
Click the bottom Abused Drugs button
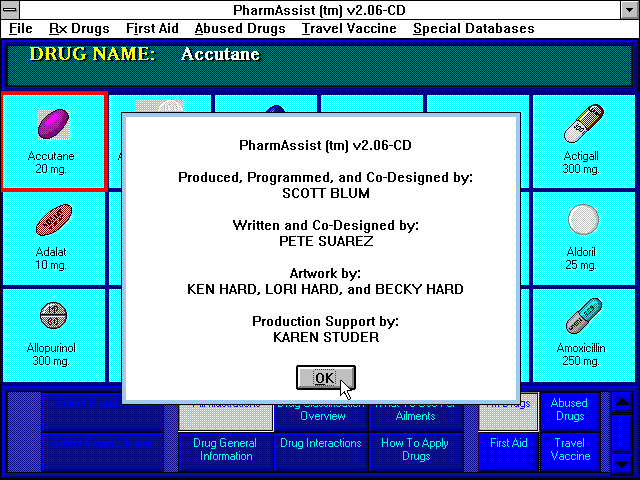[x=570, y=411]
